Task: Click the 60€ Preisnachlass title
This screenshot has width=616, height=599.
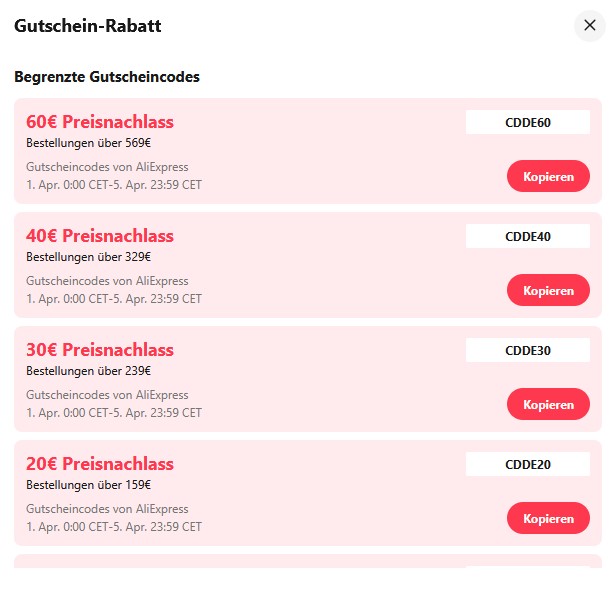Action: point(100,122)
